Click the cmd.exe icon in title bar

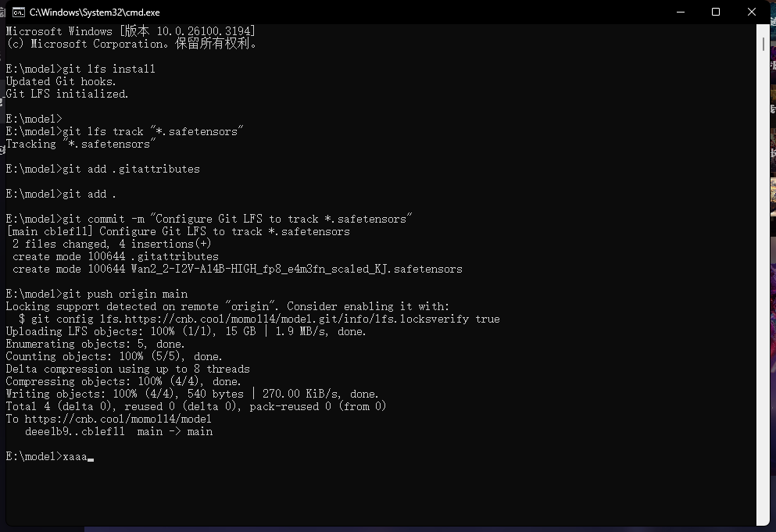tap(17, 12)
